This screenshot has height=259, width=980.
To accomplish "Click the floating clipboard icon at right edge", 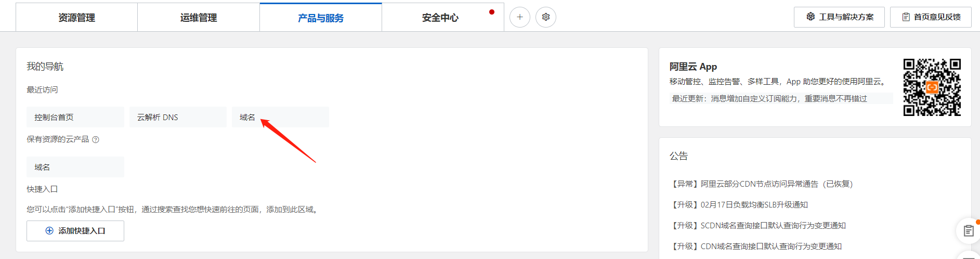I will [969, 231].
